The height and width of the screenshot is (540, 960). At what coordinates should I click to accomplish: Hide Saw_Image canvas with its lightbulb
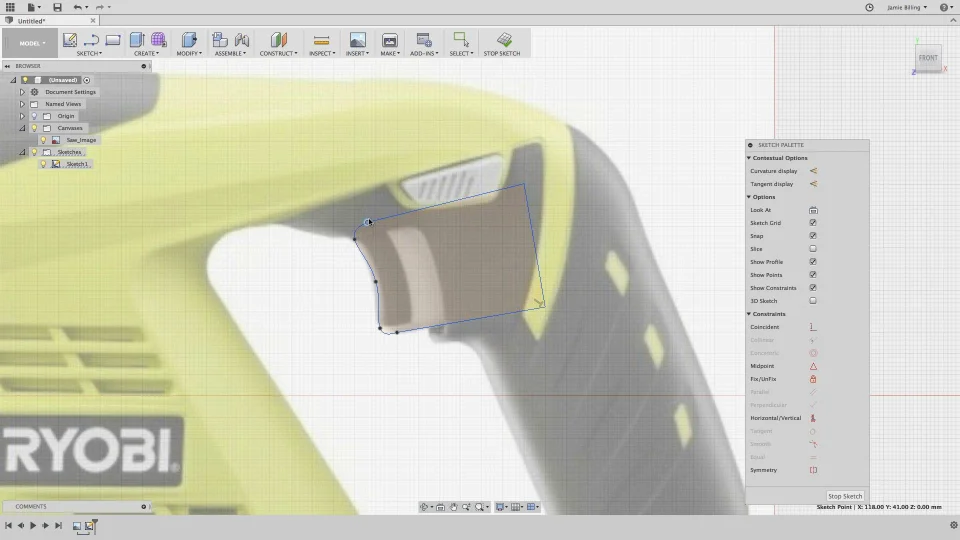coord(43,140)
